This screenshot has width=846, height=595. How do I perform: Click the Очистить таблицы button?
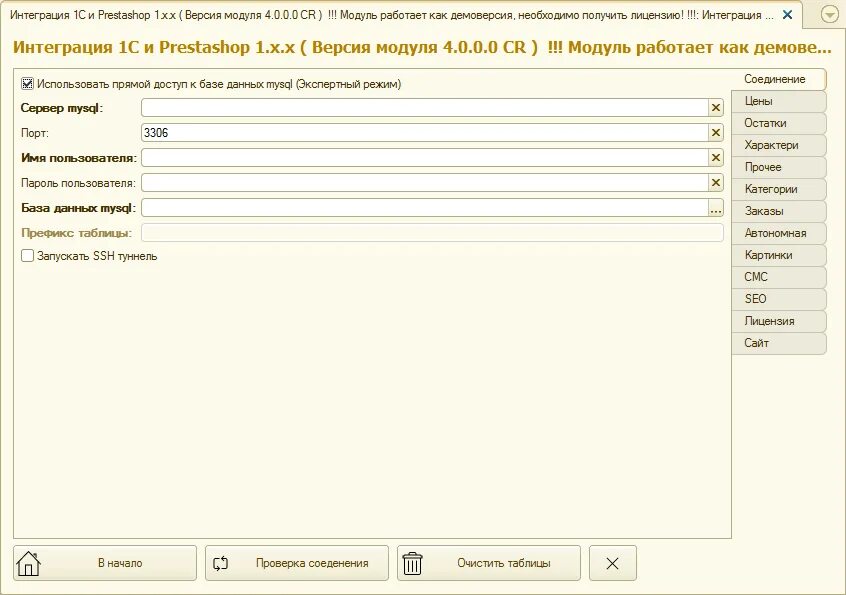click(x=489, y=563)
